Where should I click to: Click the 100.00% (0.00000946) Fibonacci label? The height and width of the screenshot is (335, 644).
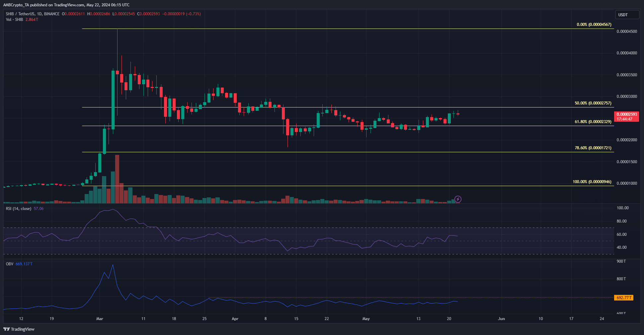[x=592, y=182]
